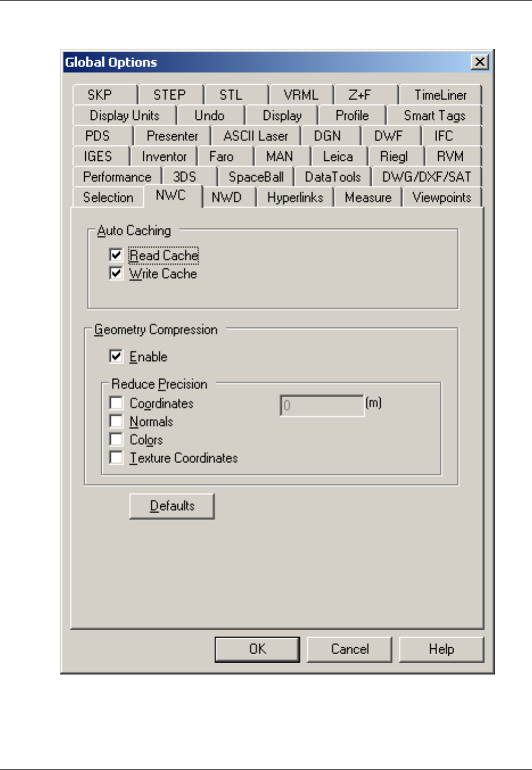Go to the Inventor tab
Viewport: 532px width, 770px height.
(164, 156)
